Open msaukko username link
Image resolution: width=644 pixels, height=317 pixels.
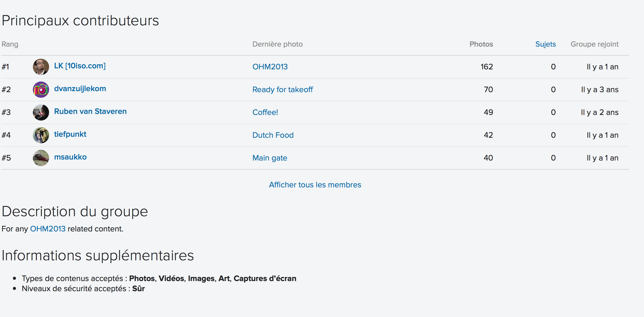click(70, 157)
